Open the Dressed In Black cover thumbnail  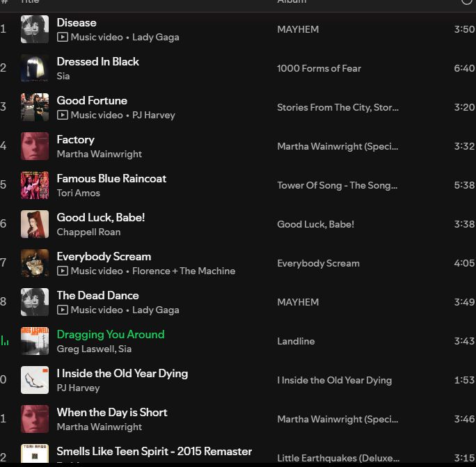35,68
